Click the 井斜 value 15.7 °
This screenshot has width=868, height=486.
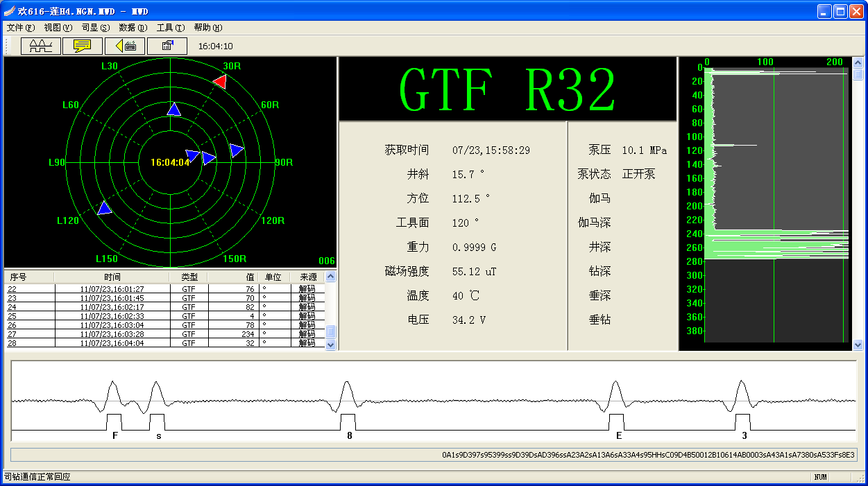[468, 174]
